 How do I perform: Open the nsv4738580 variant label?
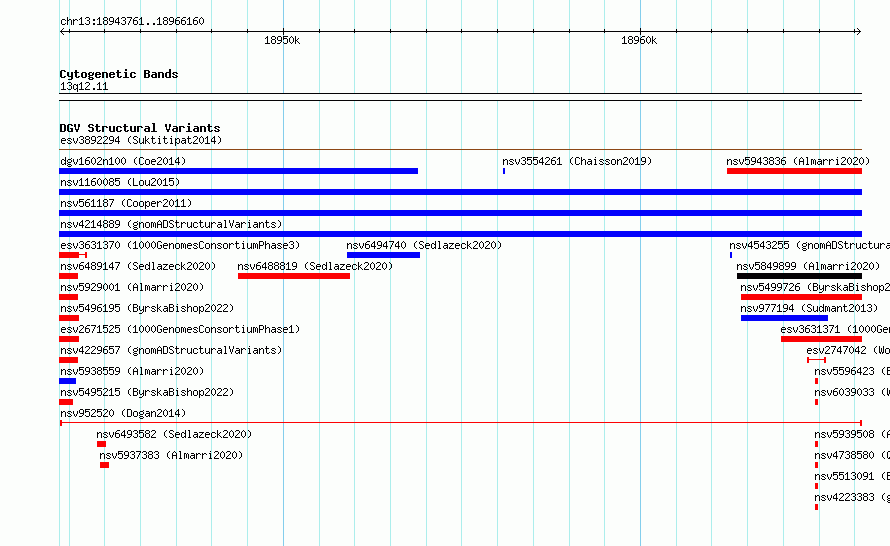852,455
